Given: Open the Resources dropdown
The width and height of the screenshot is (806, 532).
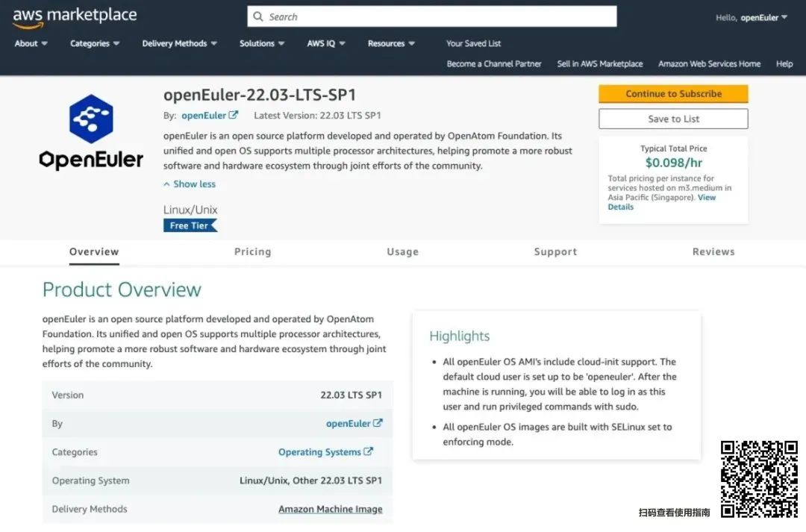Looking at the screenshot, I should (x=391, y=43).
